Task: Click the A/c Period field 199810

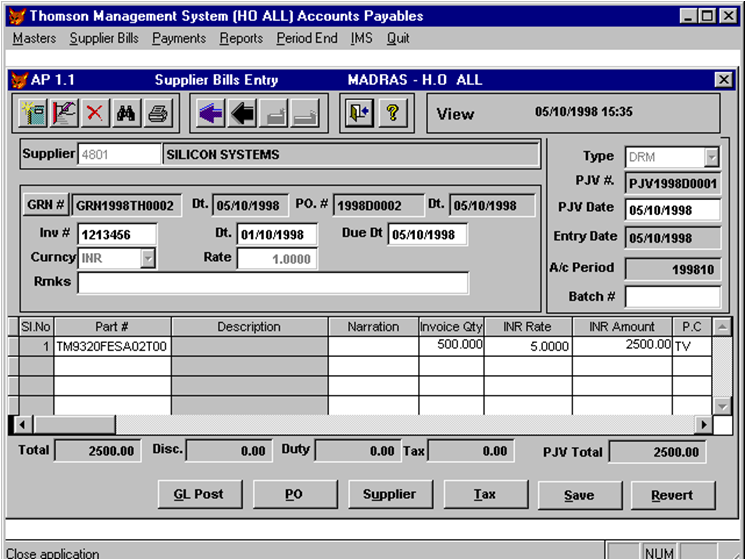Action: 673,270
